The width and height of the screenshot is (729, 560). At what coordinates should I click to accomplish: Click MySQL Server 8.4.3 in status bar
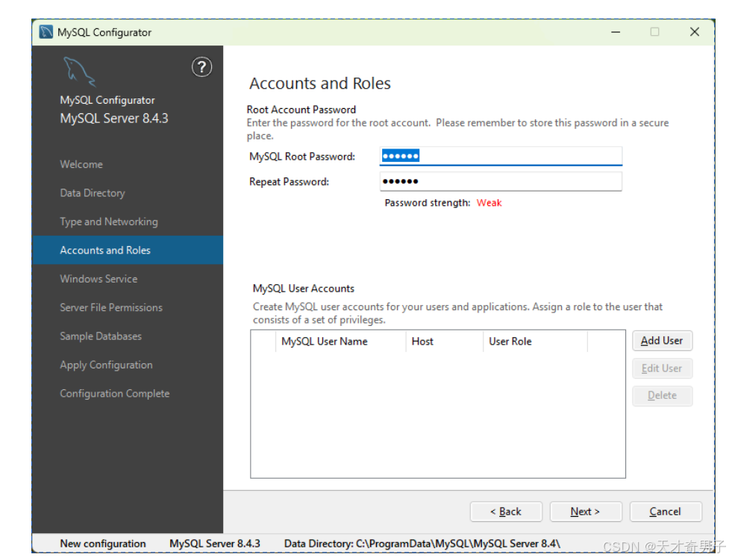tap(215, 544)
